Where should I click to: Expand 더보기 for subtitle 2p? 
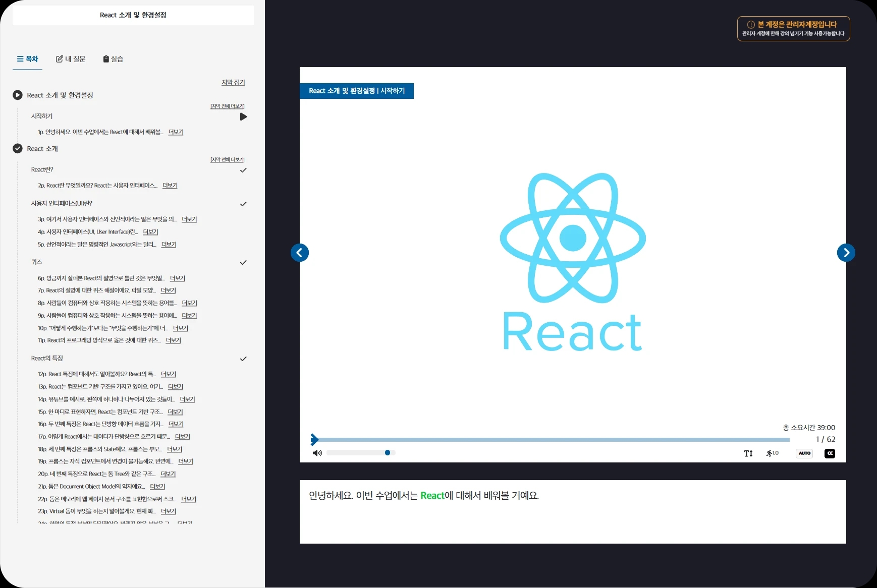coord(170,186)
